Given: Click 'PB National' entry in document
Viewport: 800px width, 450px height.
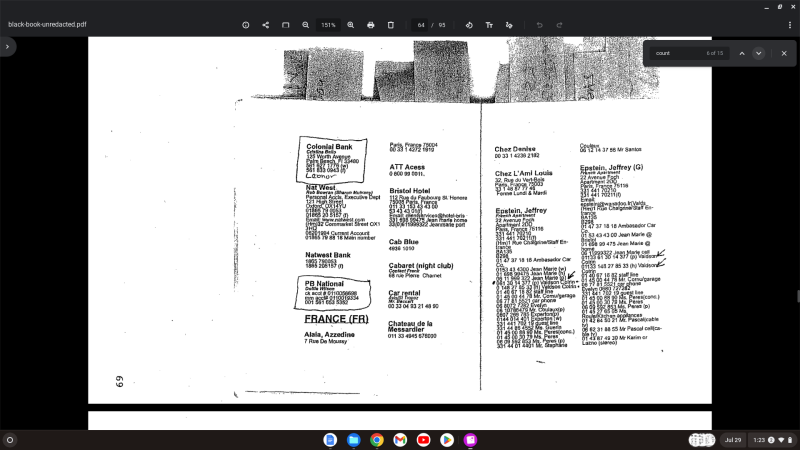Looking at the screenshot, I should click(x=324, y=284).
